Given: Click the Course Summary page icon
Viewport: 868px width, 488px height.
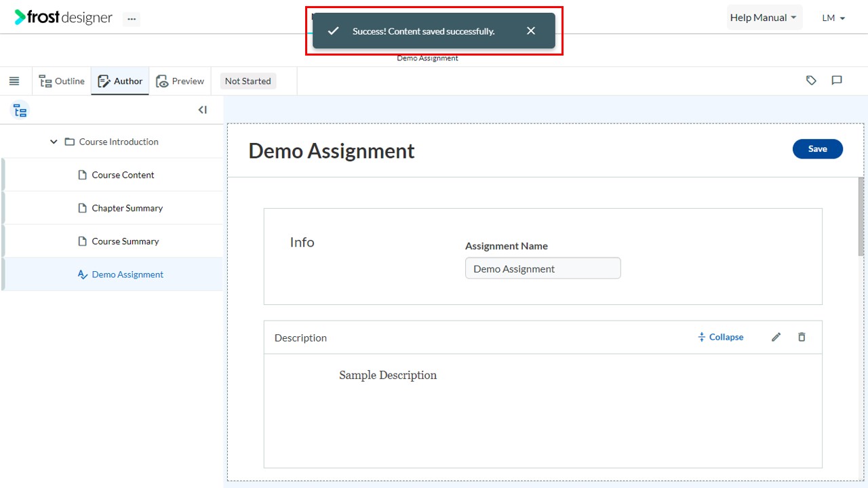Looking at the screenshot, I should click(x=83, y=241).
